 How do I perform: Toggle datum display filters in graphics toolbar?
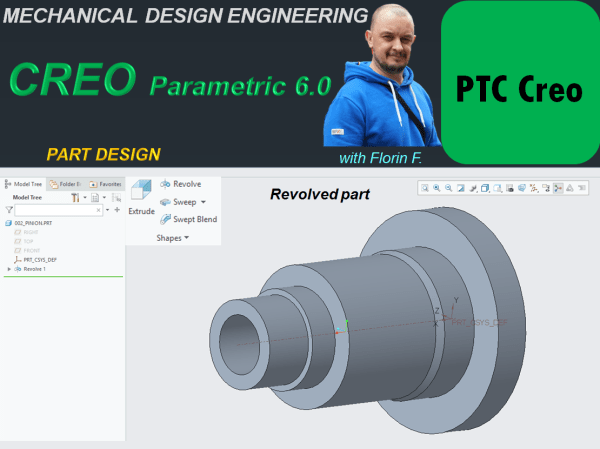pos(534,187)
